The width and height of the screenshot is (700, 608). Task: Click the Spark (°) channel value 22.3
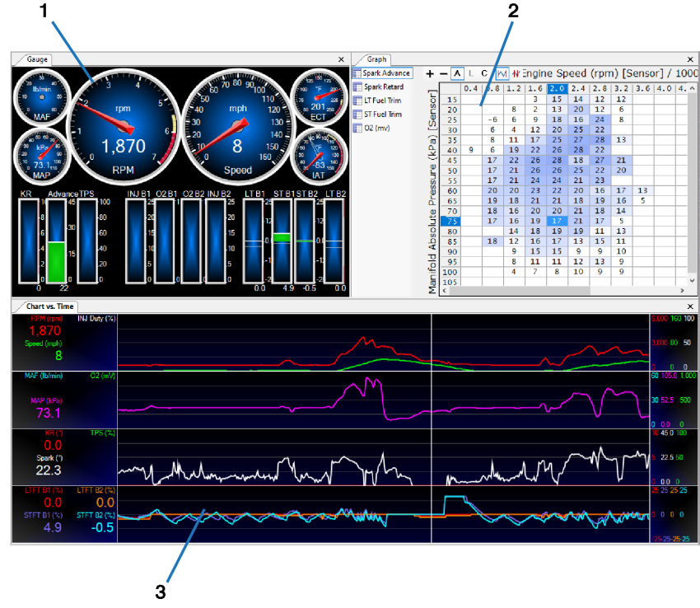49,470
